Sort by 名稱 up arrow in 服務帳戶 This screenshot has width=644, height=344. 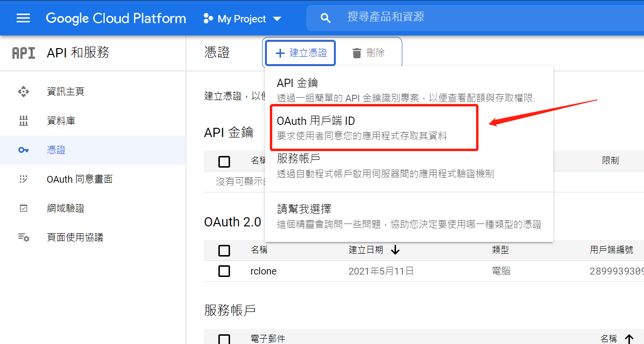(x=629, y=339)
